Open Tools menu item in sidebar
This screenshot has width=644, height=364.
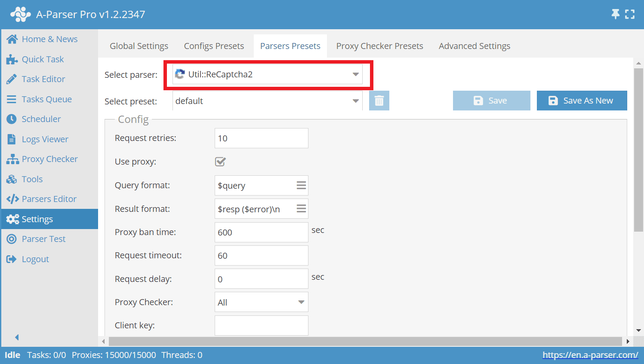[x=49, y=179]
